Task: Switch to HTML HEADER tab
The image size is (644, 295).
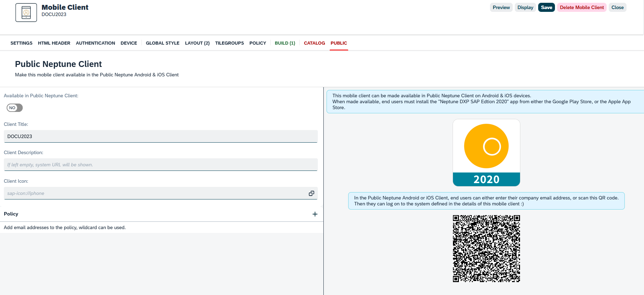Action: (x=54, y=43)
